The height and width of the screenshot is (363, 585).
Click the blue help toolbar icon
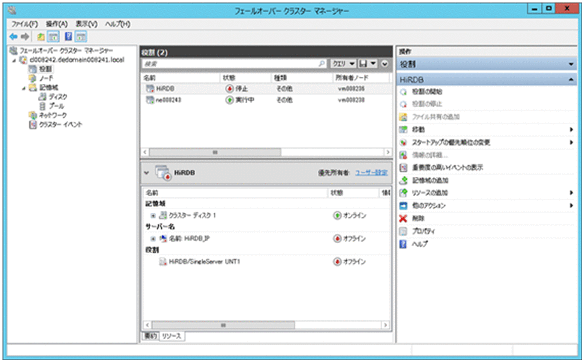[x=68, y=37]
